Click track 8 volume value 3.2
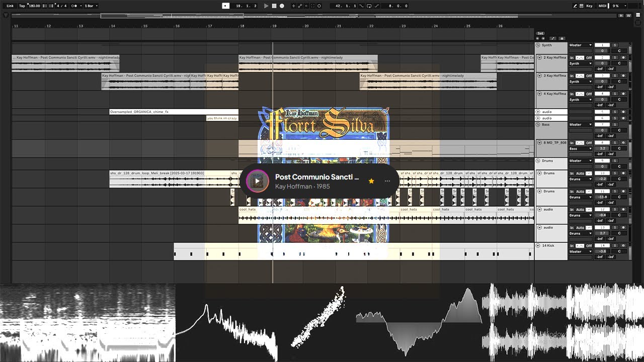Screen dimensions: 644x362 coord(602,149)
